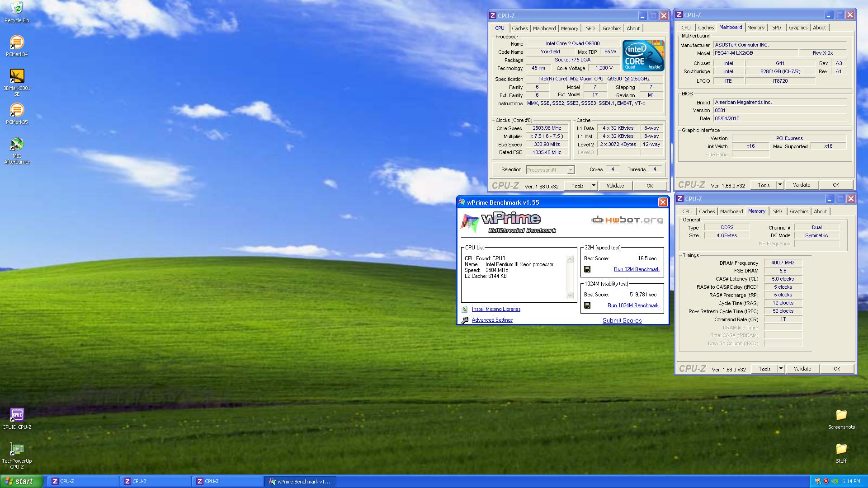Click OK in CPU tab window
The image size is (868, 488).
click(x=650, y=186)
